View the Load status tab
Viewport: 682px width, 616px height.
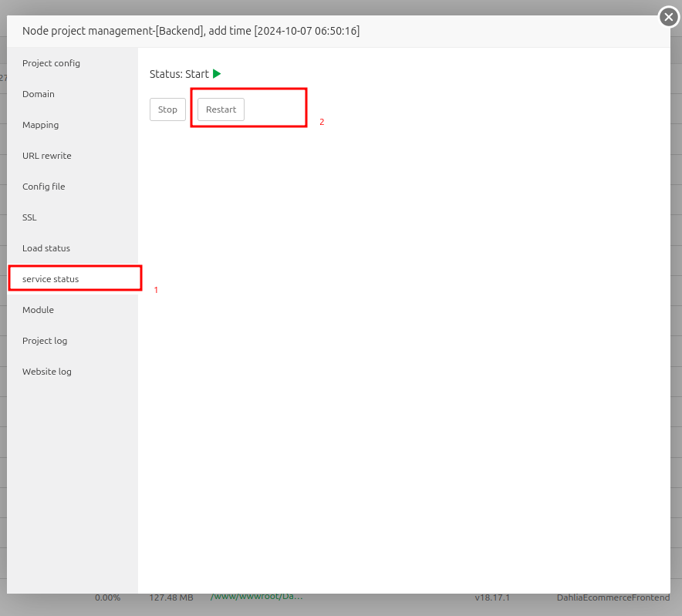pyautogui.click(x=46, y=248)
